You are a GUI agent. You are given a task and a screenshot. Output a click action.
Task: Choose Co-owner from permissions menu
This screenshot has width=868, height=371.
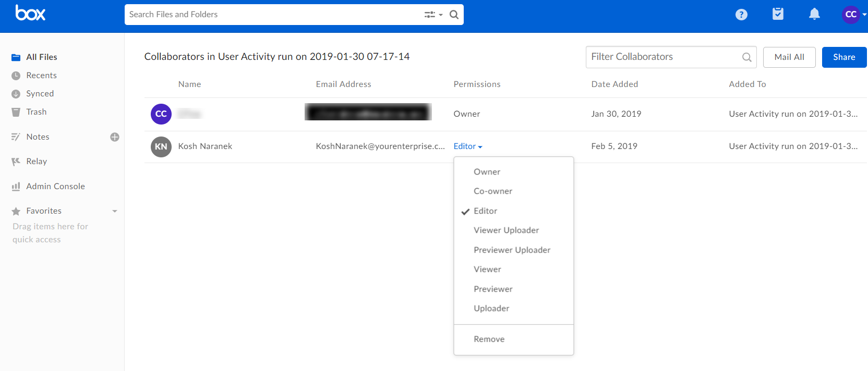click(492, 191)
